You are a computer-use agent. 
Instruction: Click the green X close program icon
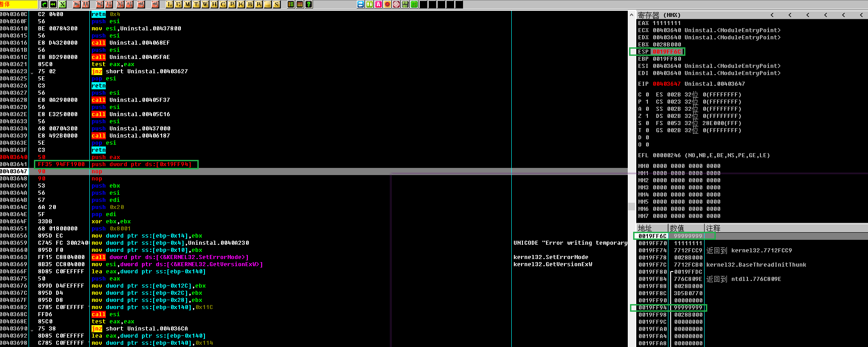click(x=63, y=4)
